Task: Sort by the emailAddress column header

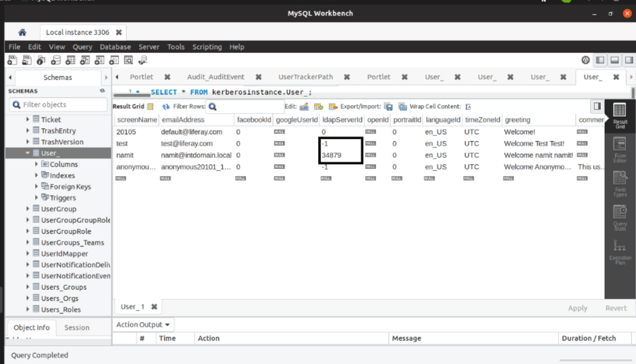Action: pos(197,120)
